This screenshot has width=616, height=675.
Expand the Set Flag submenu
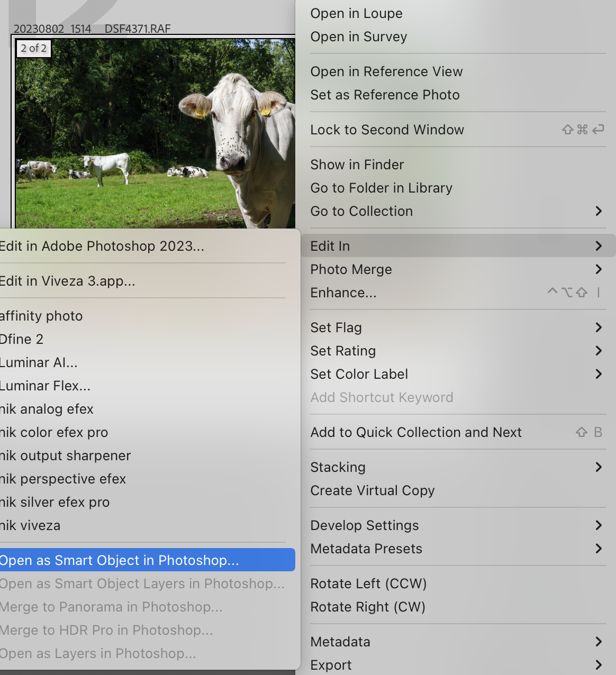(x=336, y=327)
